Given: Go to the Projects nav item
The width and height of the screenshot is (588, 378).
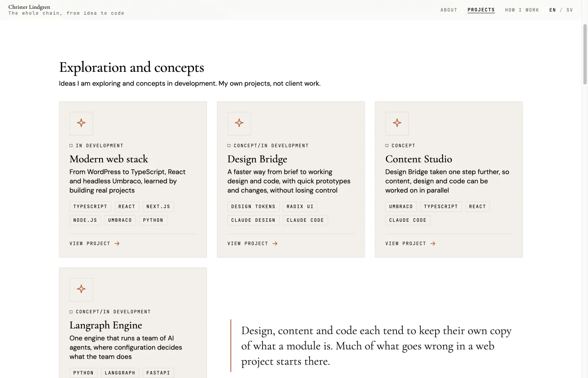Looking at the screenshot, I should point(481,10).
